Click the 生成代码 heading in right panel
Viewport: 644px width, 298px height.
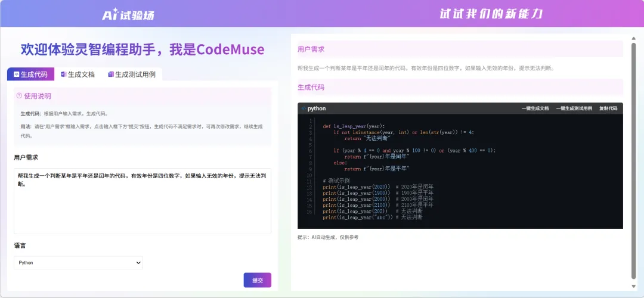click(x=311, y=88)
